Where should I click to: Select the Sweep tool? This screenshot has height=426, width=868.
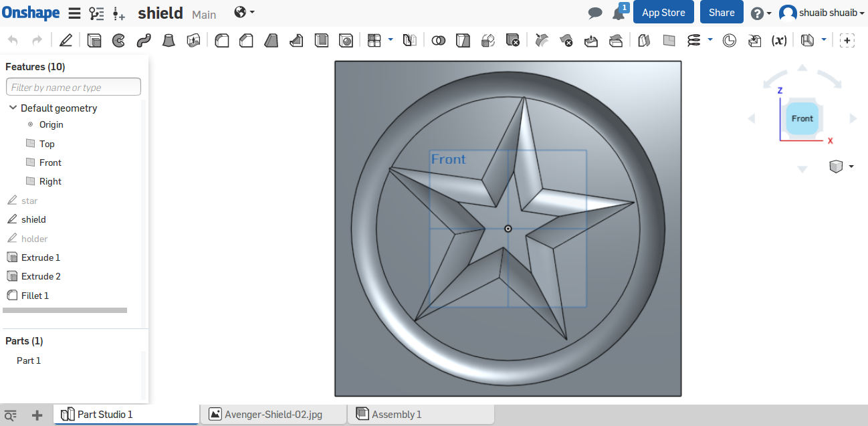[143, 41]
